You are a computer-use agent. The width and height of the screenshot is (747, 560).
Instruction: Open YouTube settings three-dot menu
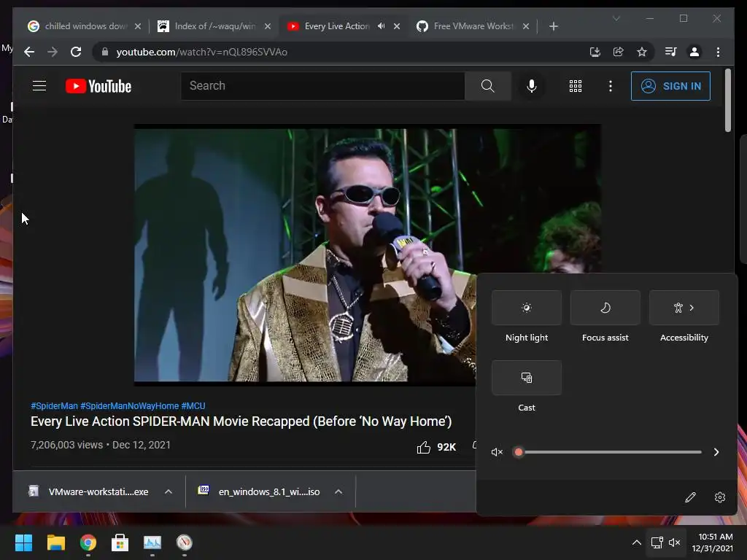611,86
